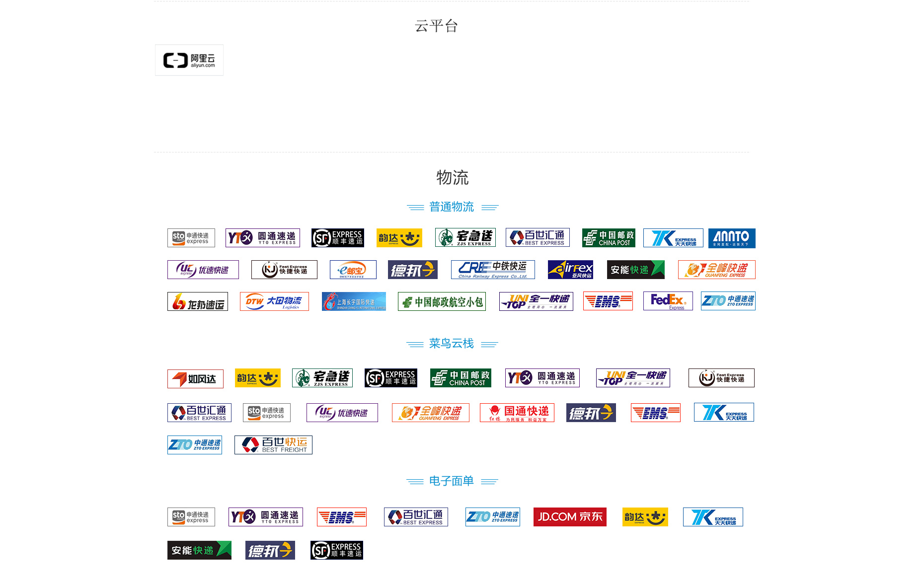
Task: Click the CRE 中铁快运 logo
Action: coord(492,270)
